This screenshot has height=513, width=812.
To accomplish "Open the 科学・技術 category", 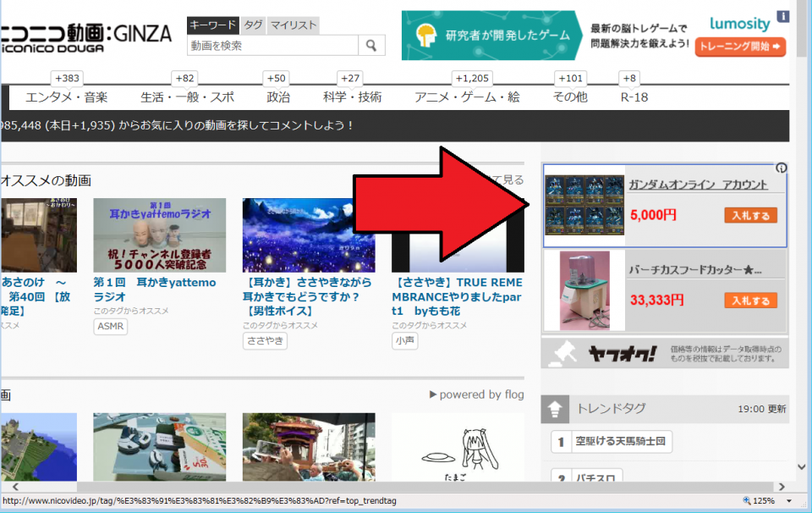I will pyautogui.click(x=352, y=97).
